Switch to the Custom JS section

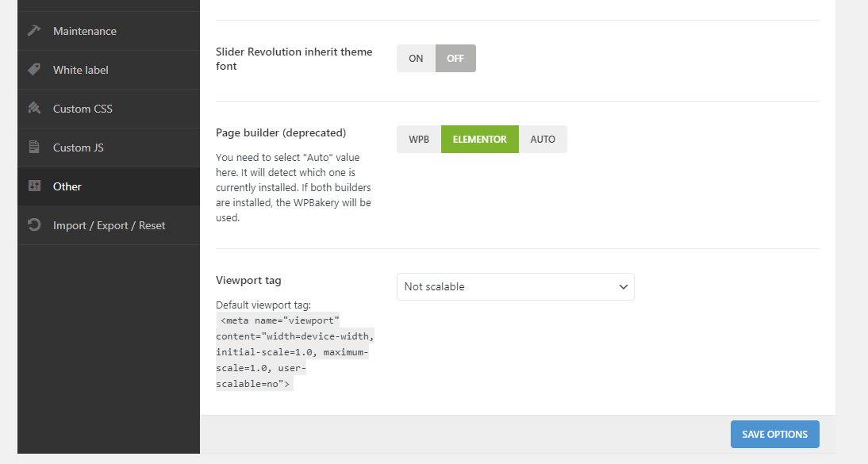(x=79, y=148)
